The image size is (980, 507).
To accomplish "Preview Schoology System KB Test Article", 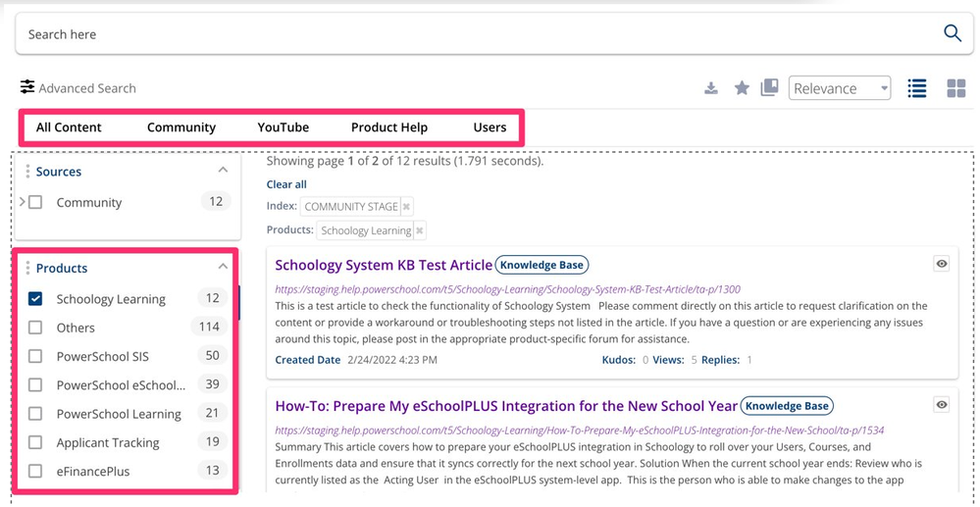I will click(941, 264).
